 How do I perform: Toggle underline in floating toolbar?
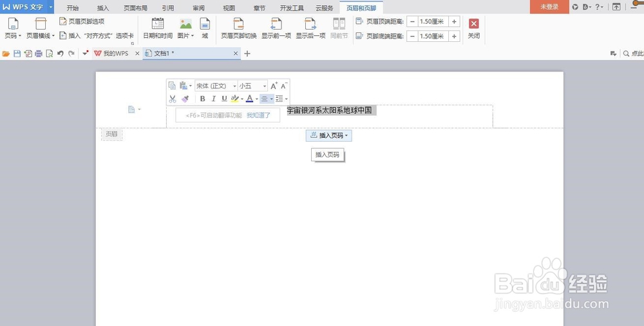[x=224, y=99]
